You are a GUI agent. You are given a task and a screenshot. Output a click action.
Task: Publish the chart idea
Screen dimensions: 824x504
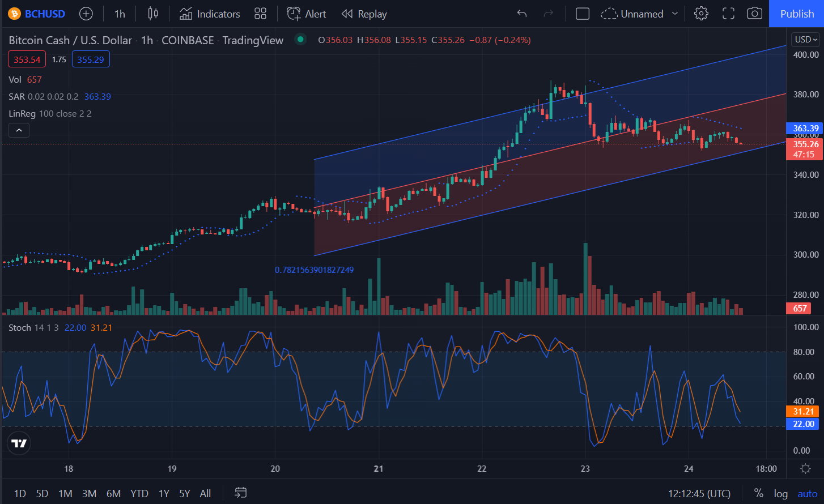(x=797, y=14)
